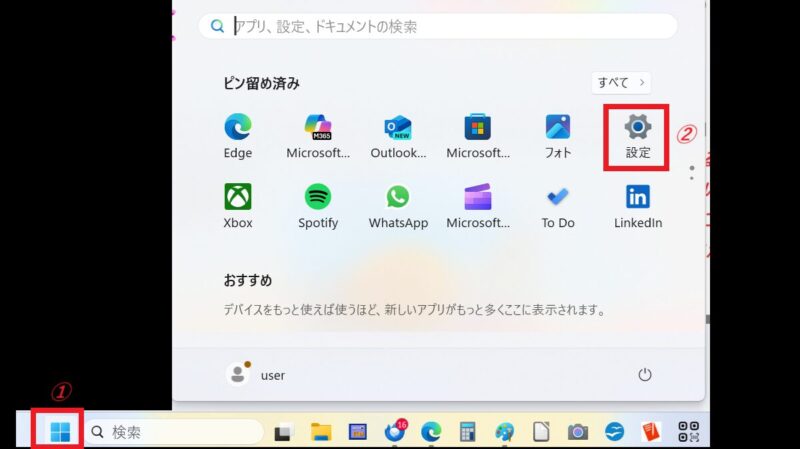Click the Start menu search field
800x449 pixels.
coord(438,26)
